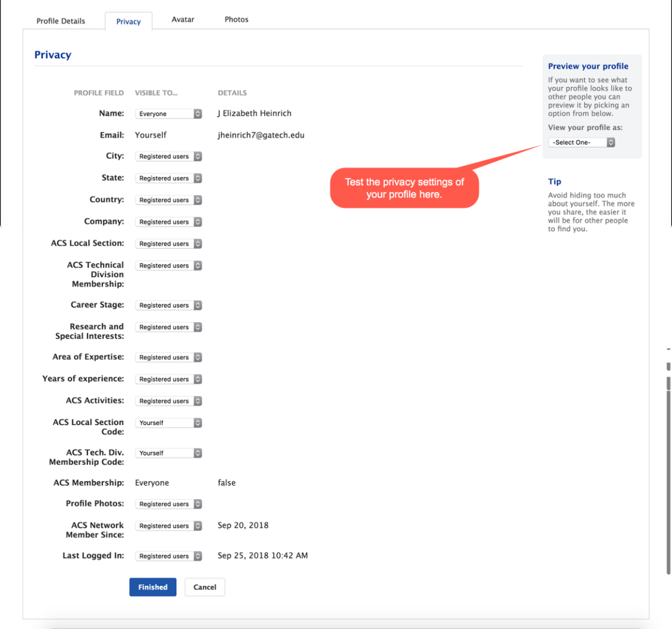This screenshot has width=672, height=629.
Task: Open the City visibility dropdown
Action: click(x=168, y=157)
